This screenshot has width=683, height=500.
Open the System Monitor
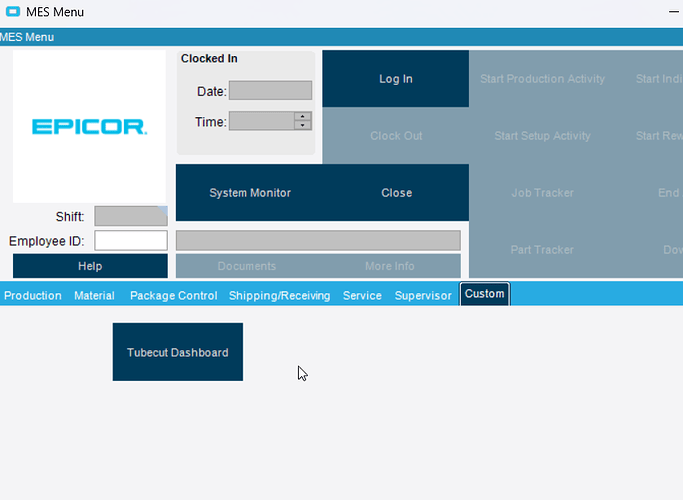pyautogui.click(x=250, y=193)
